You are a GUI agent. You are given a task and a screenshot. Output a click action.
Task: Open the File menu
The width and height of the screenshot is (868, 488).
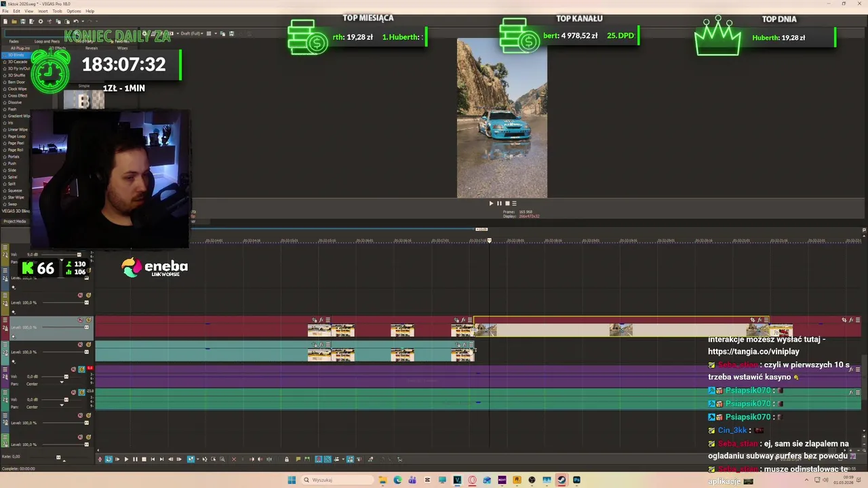(x=6, y=11)
